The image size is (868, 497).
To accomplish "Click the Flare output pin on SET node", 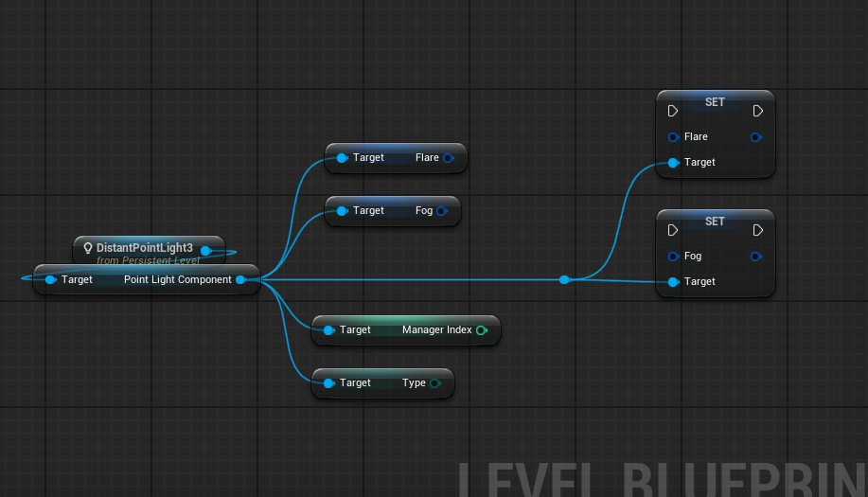I will (755, 136).
